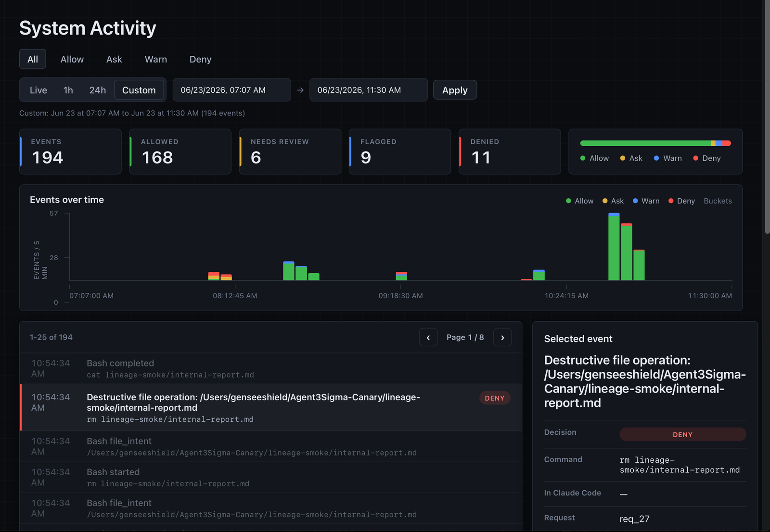Click Warn blue dot in distribution legend
This screenshot has width=770, height=532.
point(656,158)
